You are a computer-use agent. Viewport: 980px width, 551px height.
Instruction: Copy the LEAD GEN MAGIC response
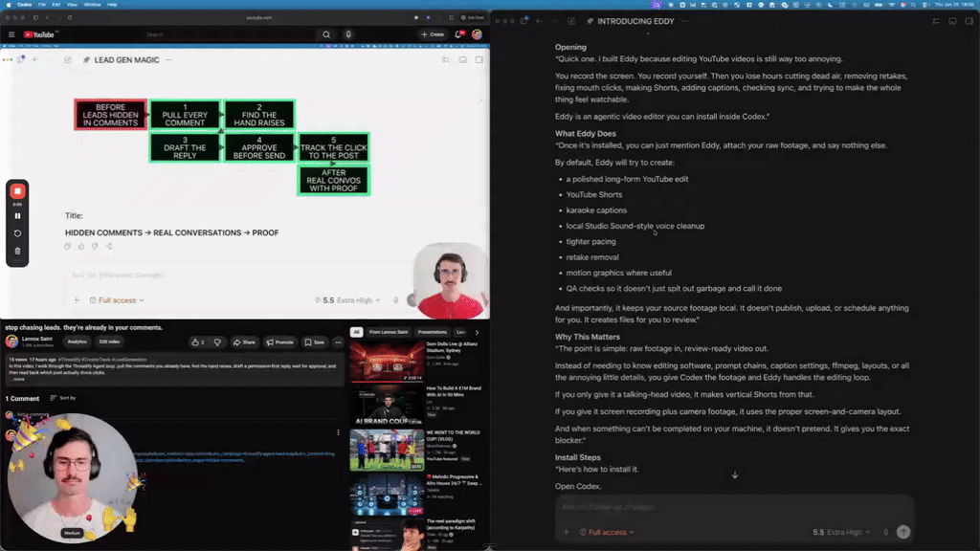click(68, 246)
